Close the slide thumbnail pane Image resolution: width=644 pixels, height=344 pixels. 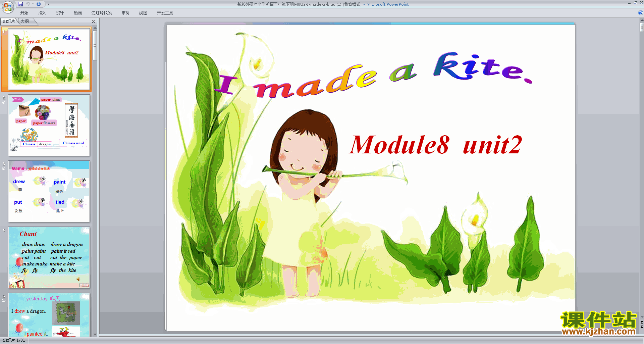click(x=94, y=21)
